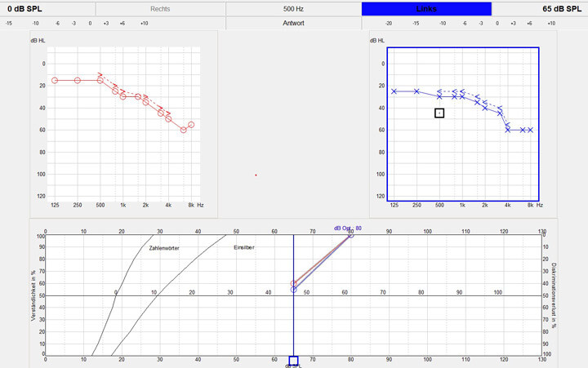Select blue X marker at 8k Hz
The image size is (588, 368).
tap(530, 130)
